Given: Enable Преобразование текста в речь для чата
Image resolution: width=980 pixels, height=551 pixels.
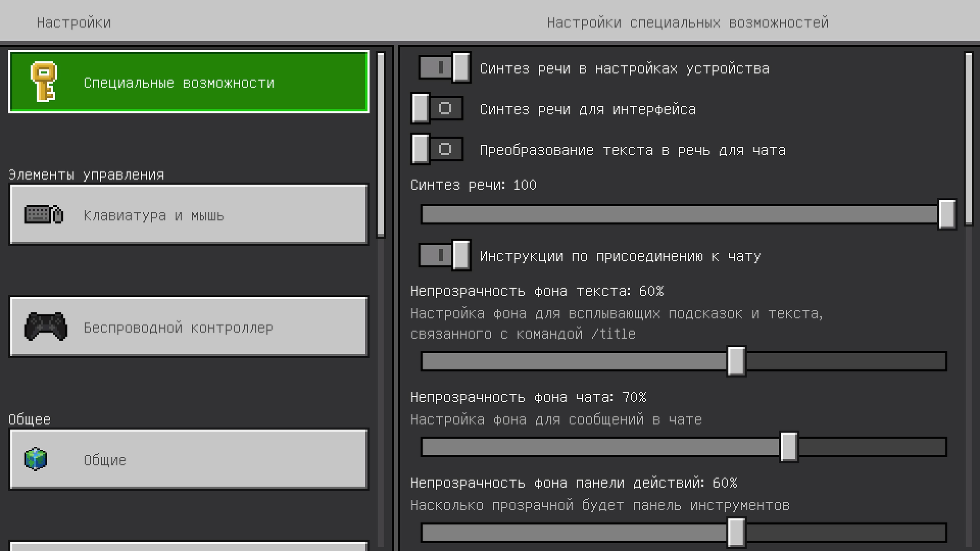Looking at the screenshot, I should click(437, 149).
